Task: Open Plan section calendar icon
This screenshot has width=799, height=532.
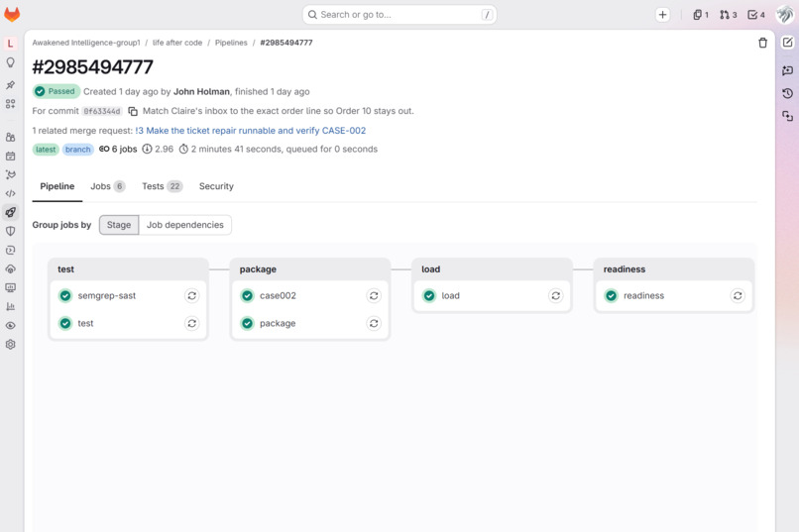Action: 10,156
